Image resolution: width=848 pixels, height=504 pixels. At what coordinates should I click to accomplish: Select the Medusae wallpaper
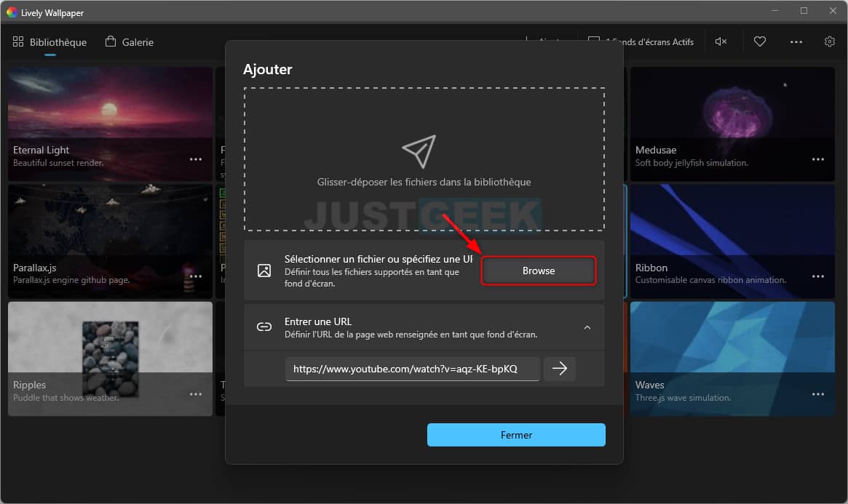click(x=732, y=124)
